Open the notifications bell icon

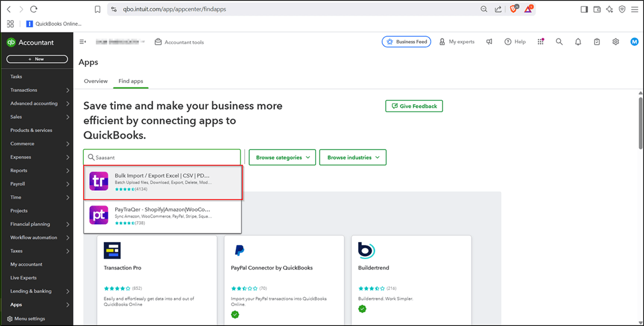(x=578, y=42)
